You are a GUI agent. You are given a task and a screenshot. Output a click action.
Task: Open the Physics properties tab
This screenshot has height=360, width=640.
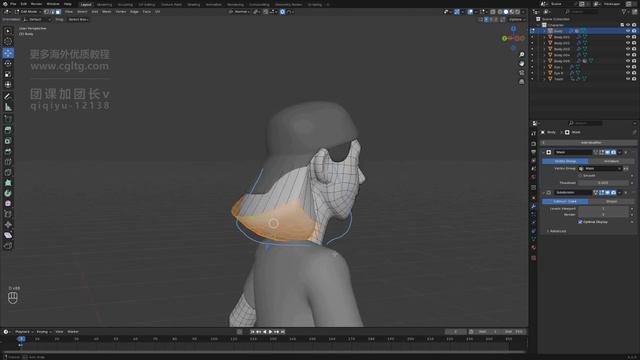[533, 223]
